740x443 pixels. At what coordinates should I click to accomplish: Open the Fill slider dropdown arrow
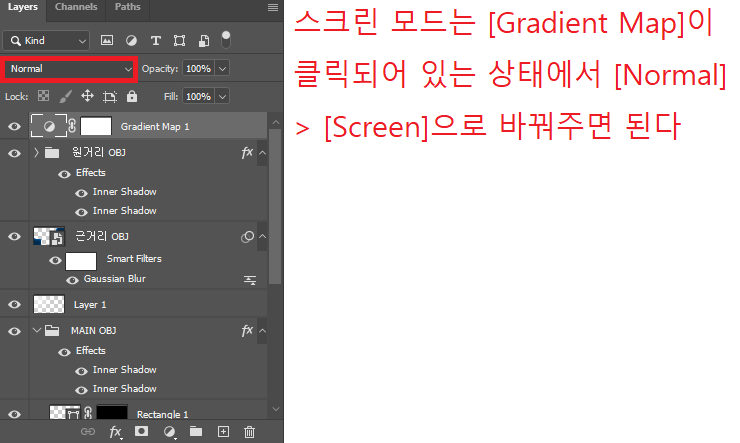222,97
